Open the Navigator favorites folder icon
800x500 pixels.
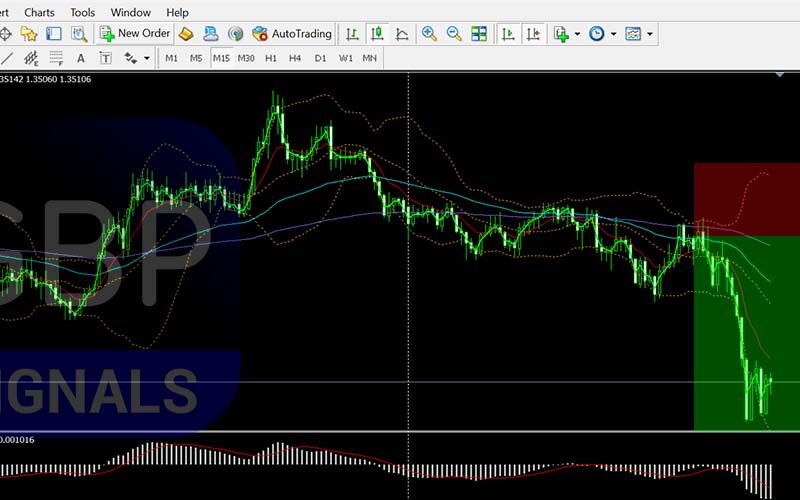(x=29, y=34)
